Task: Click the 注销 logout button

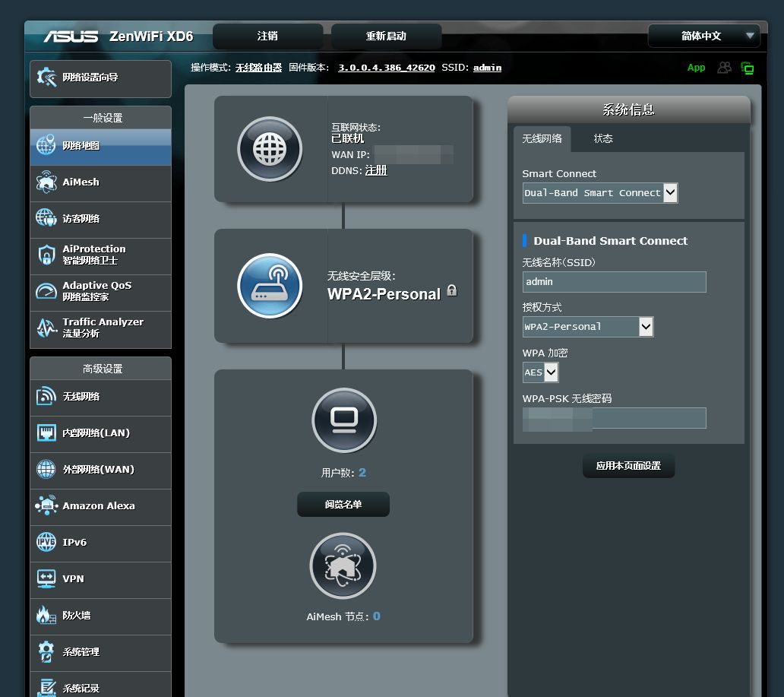Action: (267, 36)
